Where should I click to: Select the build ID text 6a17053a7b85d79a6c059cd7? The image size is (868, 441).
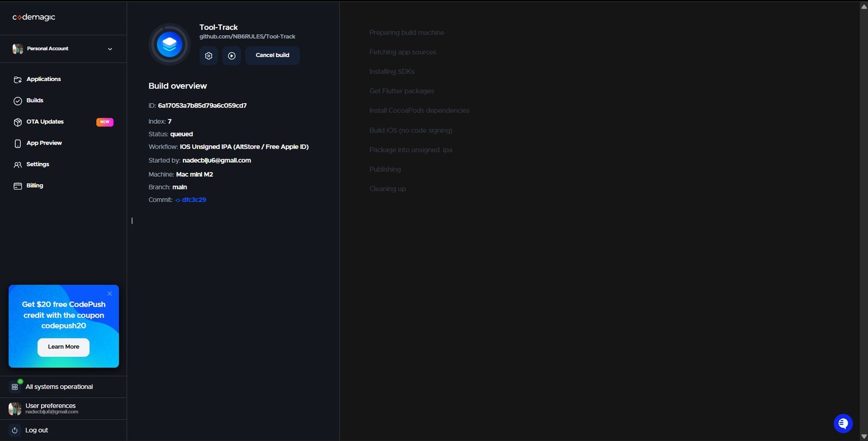[202, 106]
